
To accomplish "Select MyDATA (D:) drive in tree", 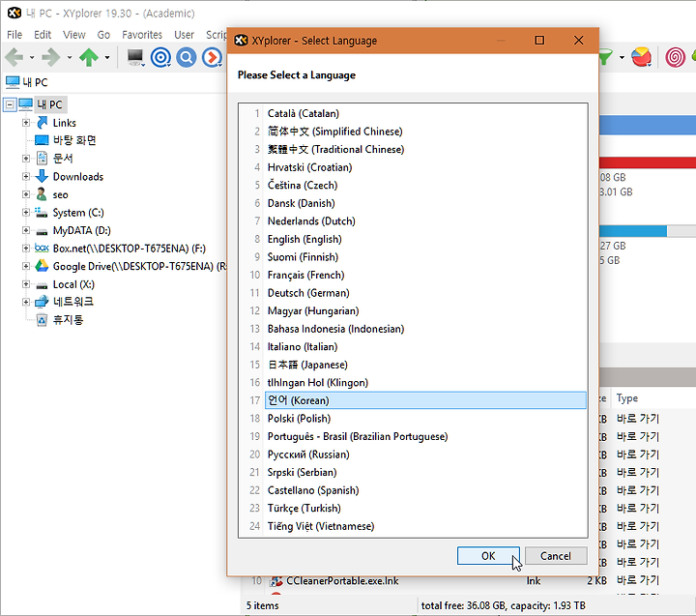I will tap(81, 230).
